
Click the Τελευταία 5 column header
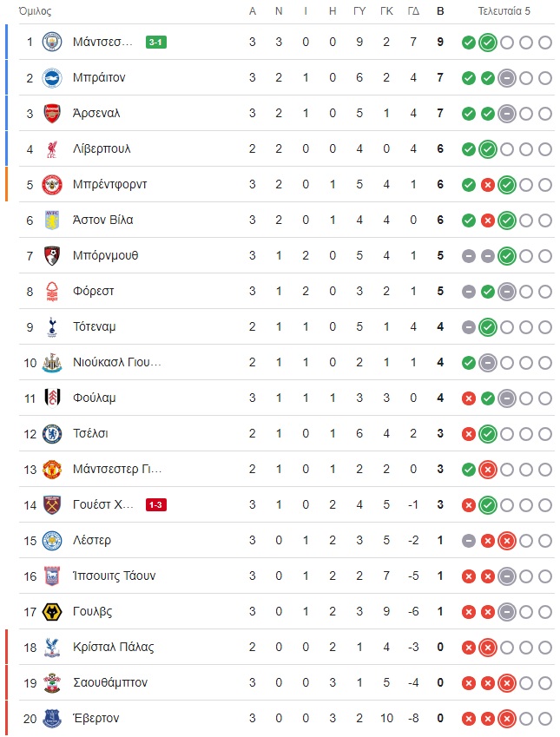click(x=504, y=11)
